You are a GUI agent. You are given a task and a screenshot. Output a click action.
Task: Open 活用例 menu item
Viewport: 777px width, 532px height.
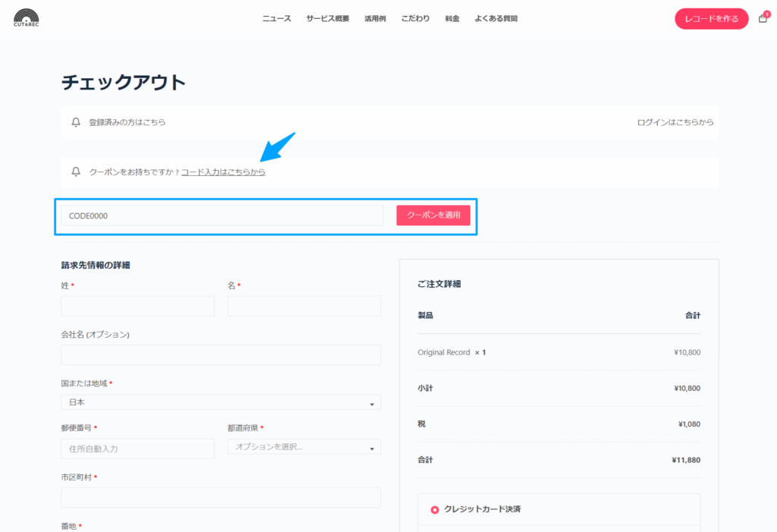[x=375, y=19]
